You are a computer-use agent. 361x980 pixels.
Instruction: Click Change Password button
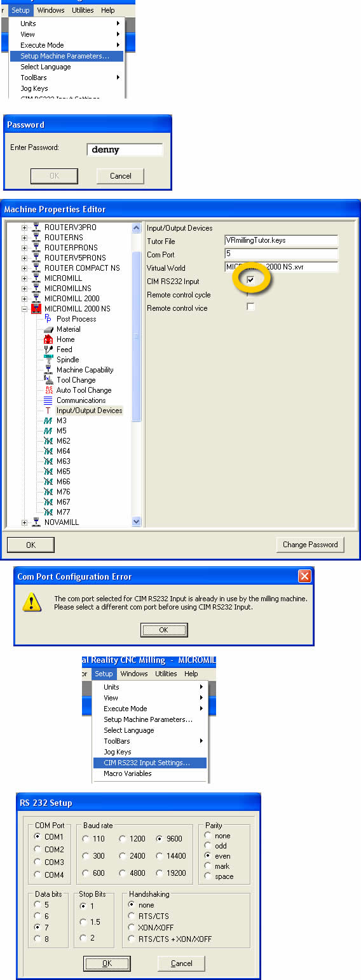click(x=310, y=545)
